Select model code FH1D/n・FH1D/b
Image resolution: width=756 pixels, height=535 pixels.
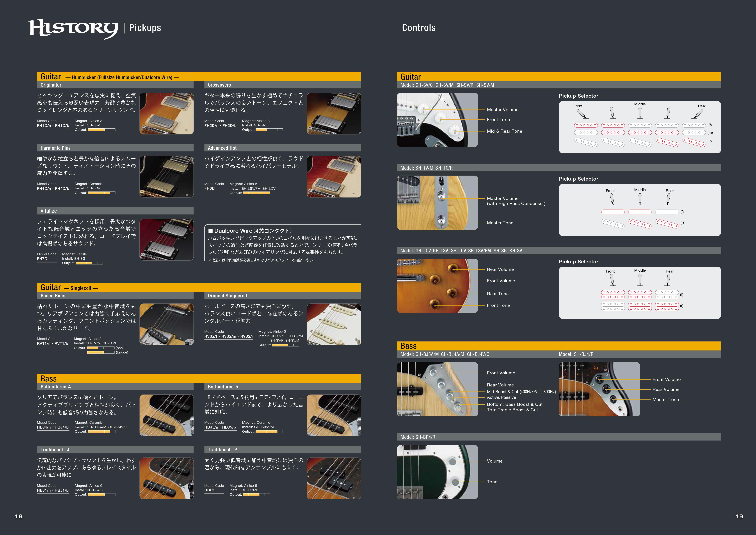pyautogui.click(x=53, y=126)
